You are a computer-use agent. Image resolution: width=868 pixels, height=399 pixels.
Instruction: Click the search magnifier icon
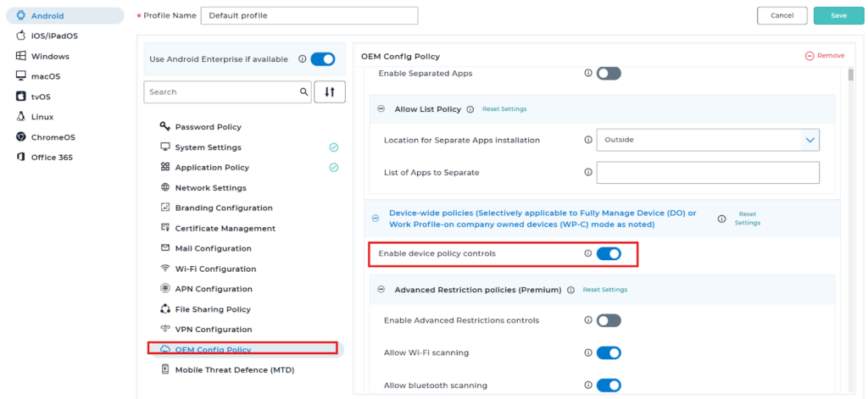303,92
